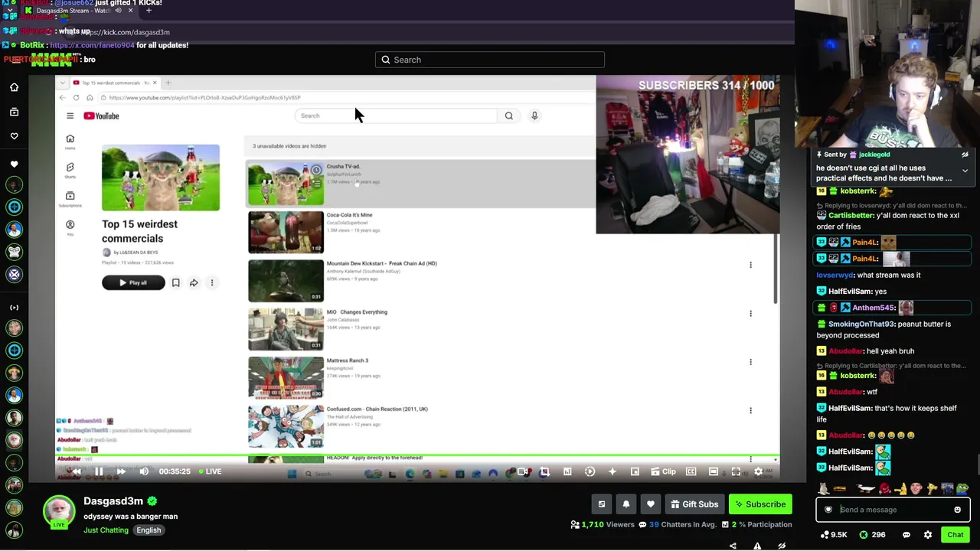Open options menu for MiO Changes Everything
This screenshot has height=551, width=980.
750,313
